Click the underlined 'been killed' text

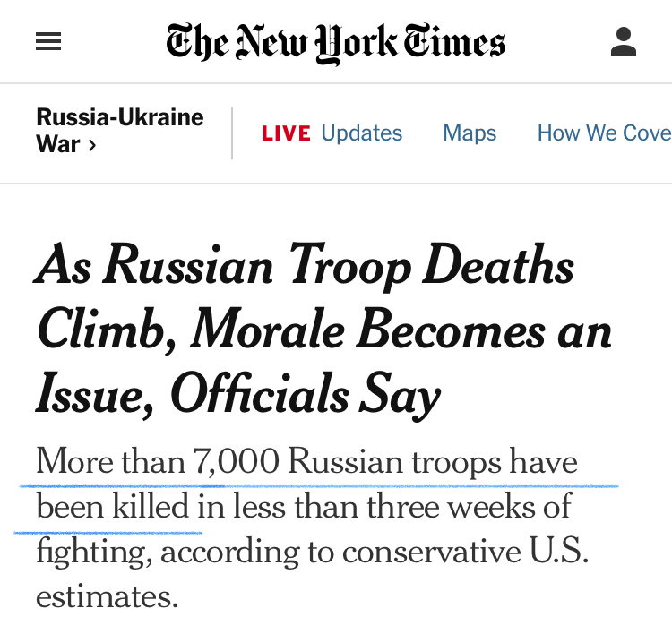click(113, 507)
